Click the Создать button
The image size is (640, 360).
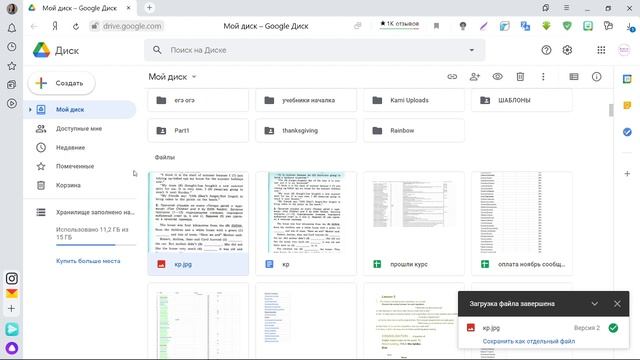coord(62,83)
